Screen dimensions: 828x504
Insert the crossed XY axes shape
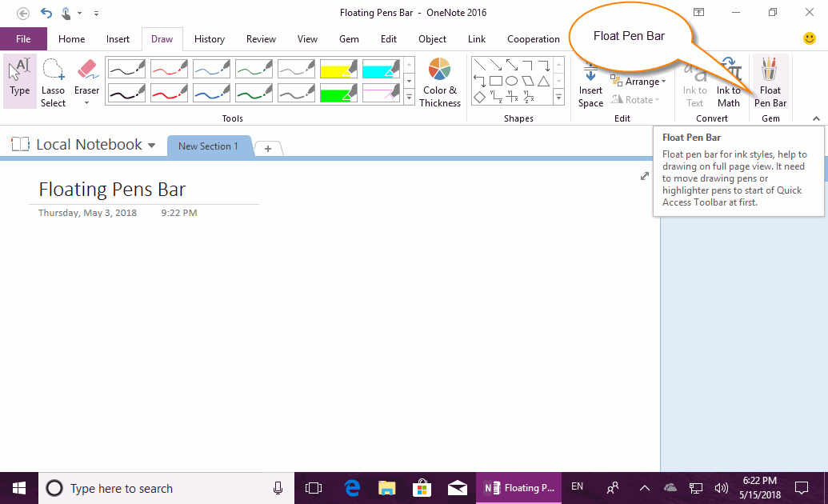(512, 97)
